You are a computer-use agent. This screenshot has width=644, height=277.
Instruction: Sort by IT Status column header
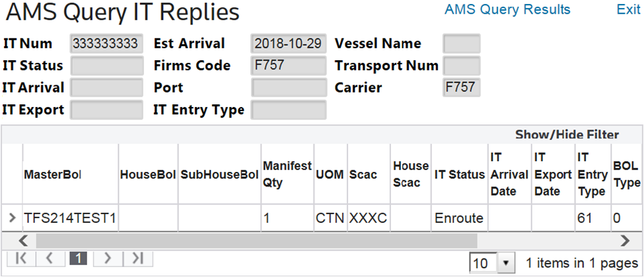[x=459, y=175]
